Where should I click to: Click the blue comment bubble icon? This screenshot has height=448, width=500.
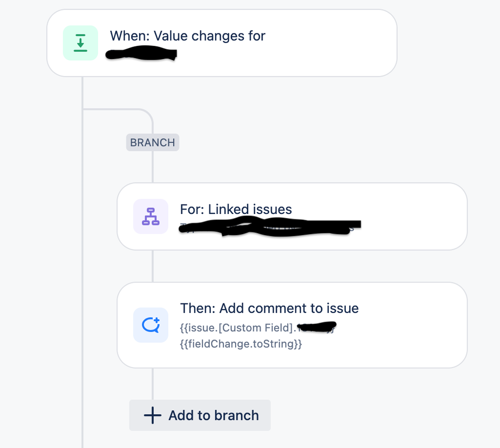point(150,325)
